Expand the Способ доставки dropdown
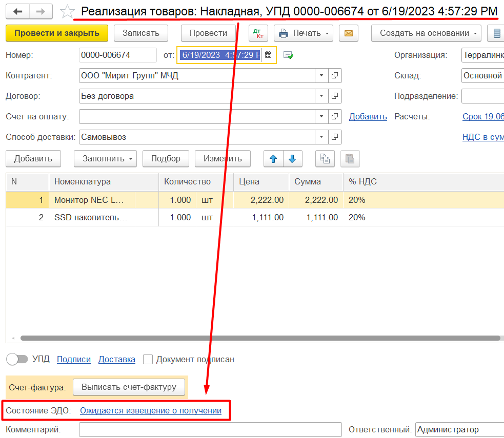Image resolution: width=504 pixels, height=438 pixels. 321,137
